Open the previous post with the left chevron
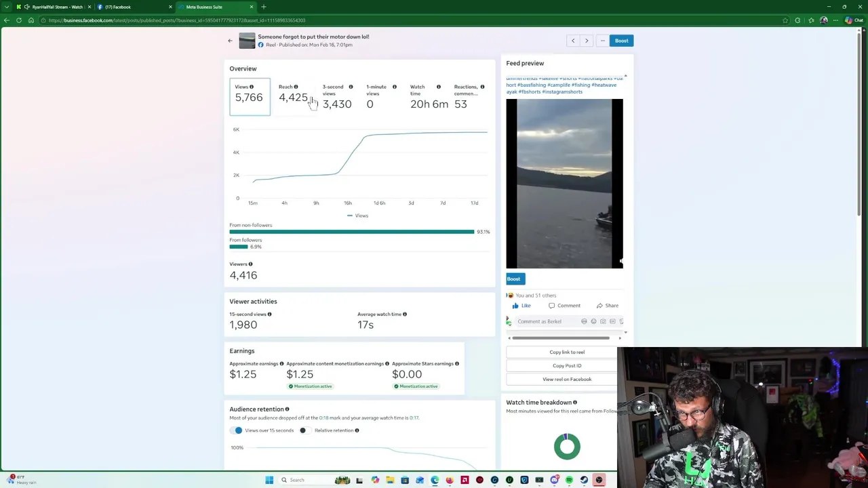Screen dimensions: 868x488 coord(573,41)
